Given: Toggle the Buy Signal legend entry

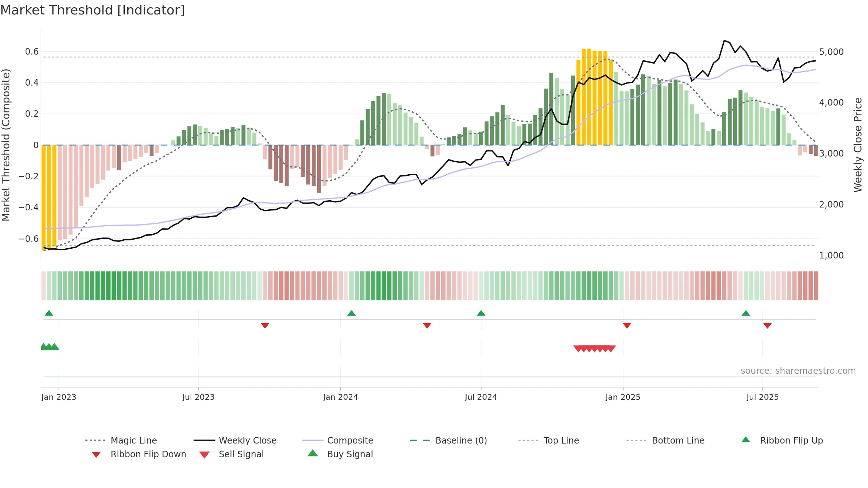Looking at the screenshot, I should coord(340,454).
